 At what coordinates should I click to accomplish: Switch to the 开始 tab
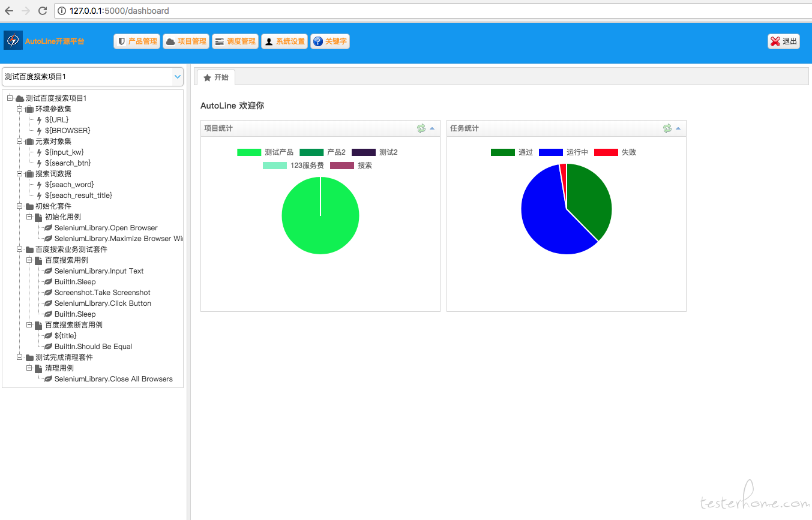click(216, 77)
